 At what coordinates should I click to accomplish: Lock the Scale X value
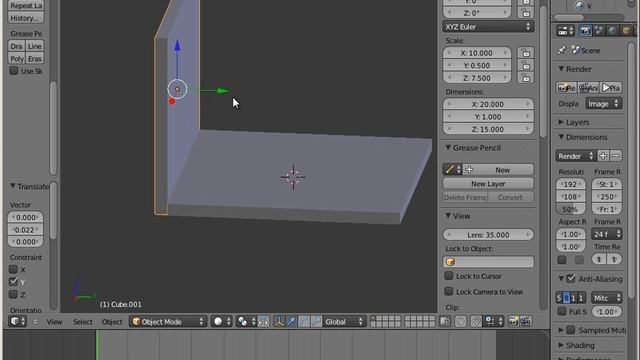(526, 53)
